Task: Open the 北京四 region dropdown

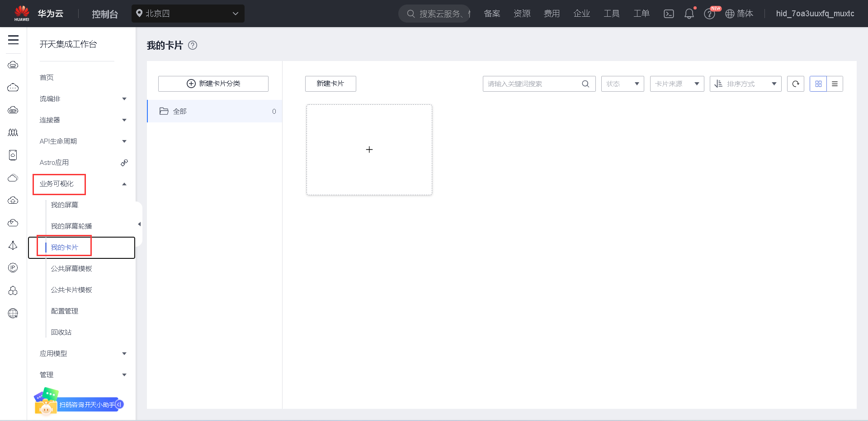Action: point(188,14)
